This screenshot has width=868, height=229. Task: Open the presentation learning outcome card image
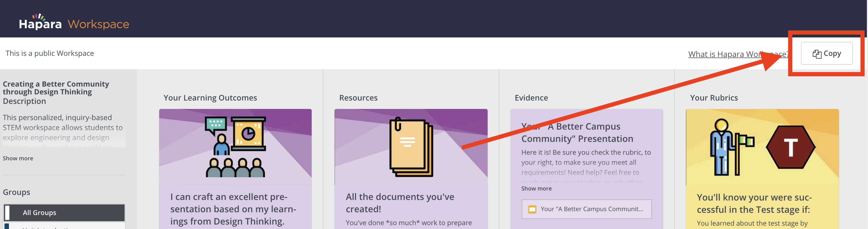point(235,147)
